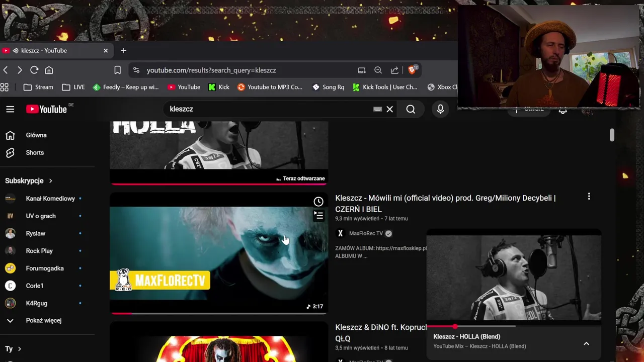Click the MaxFloRec TV channel avatar
This screenshot has height=362, width=644.
pyautogui.click(x=340, y=233)
